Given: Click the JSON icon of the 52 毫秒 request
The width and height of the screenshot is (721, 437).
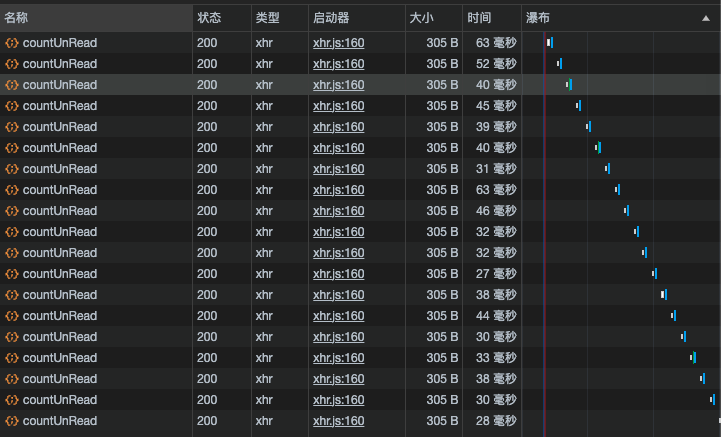Looking at the screenshot, I should tap(11, 64).
